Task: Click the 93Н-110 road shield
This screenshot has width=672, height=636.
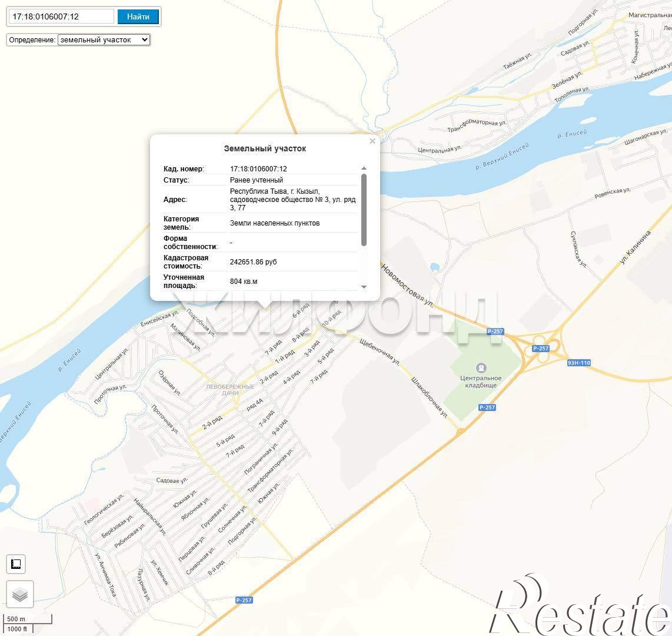Action: tap(578, 363)
